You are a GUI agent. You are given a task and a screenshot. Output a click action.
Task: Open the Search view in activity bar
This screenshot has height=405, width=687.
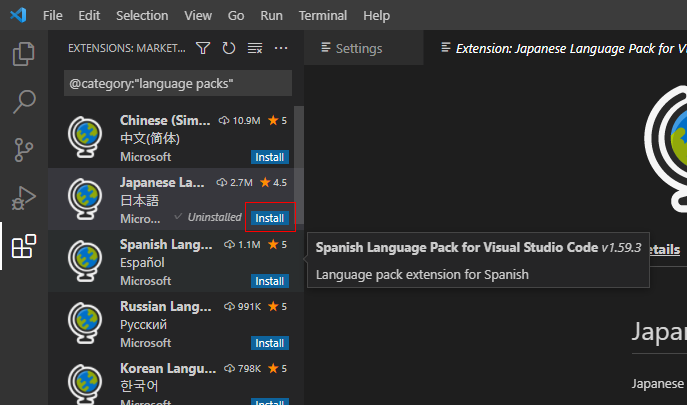(24, 102)
